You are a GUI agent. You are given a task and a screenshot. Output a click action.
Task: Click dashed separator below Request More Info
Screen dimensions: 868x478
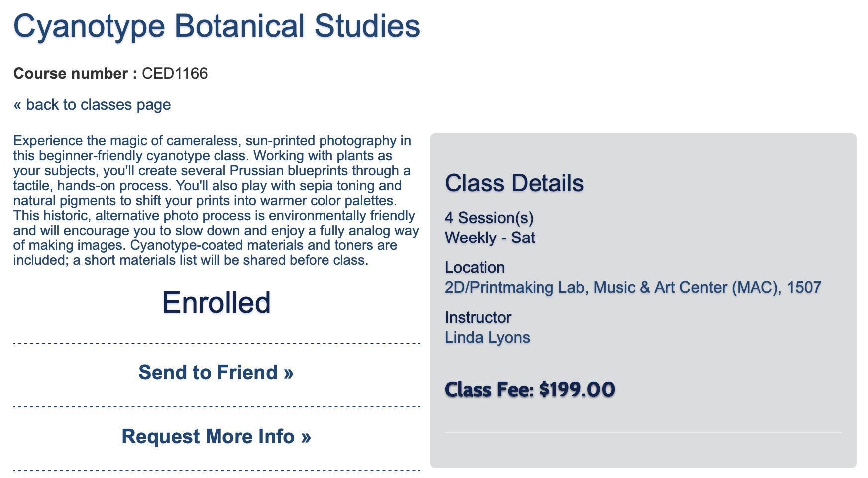217,470
